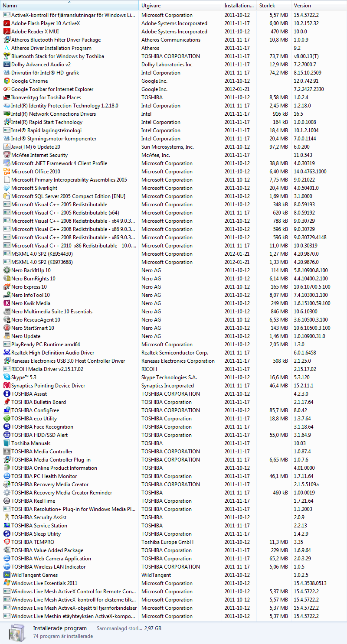Click the Google Chrome icon
Viewport: 347px width, 644px height.
[7, 81]
